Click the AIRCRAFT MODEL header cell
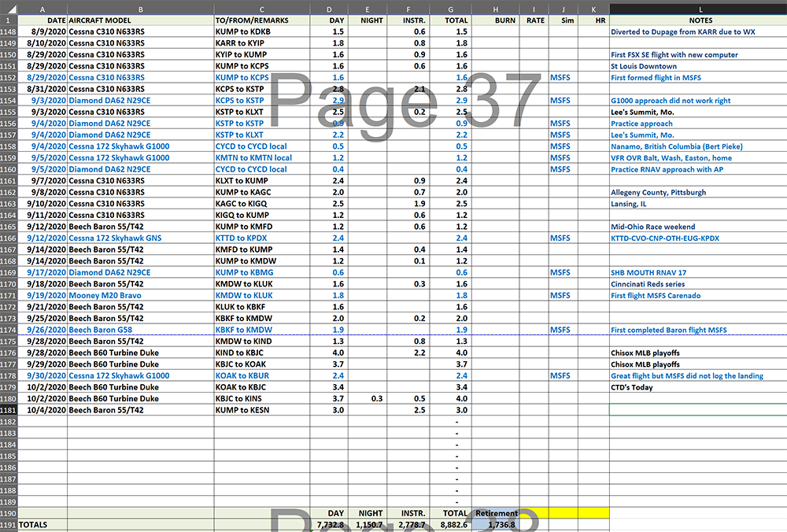Viewport: 787px width, 532px height. [x=141, y=20]
